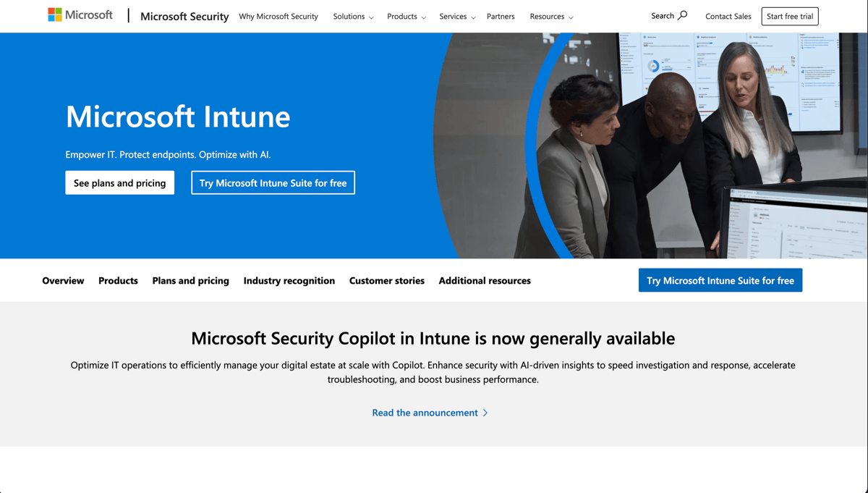Select the Overview tab
Image resolution: width=868 pixels, height=493 pixels.
[x=63, y=280]
